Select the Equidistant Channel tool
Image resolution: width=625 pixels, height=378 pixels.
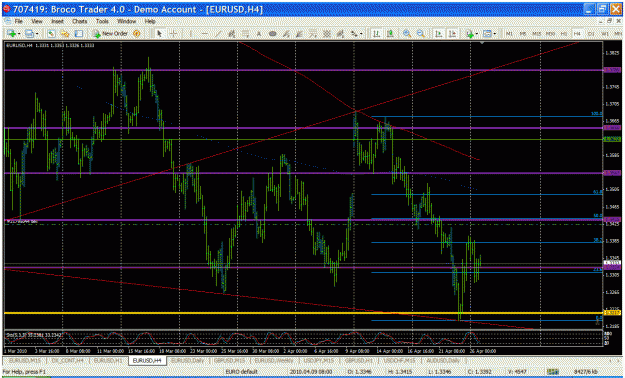[x=232, y=34]
